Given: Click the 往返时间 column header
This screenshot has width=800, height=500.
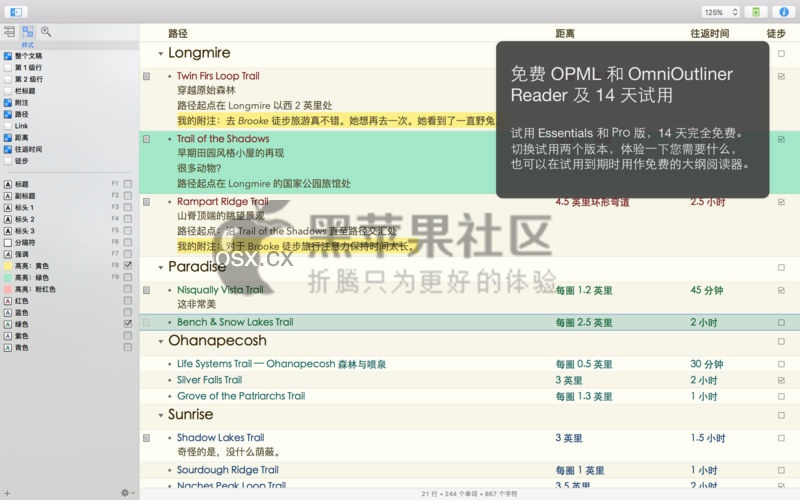Looking at the screenshot, I should (x=710, y=34).
